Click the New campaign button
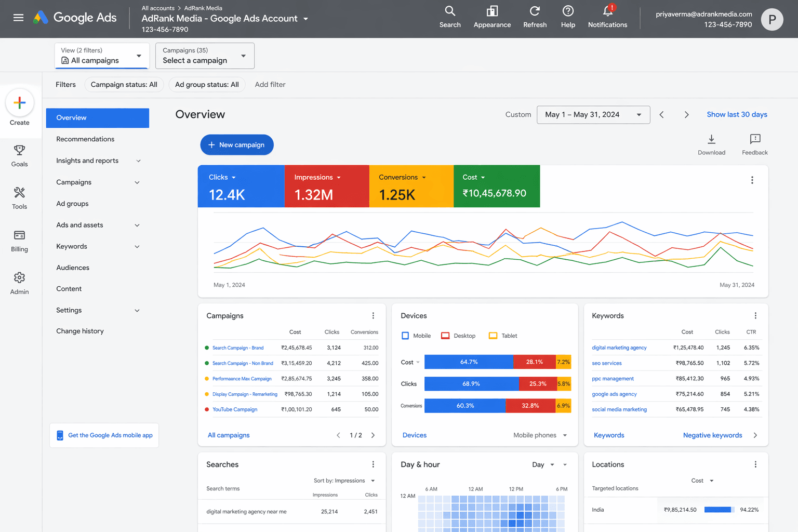 tap(237, 145)
